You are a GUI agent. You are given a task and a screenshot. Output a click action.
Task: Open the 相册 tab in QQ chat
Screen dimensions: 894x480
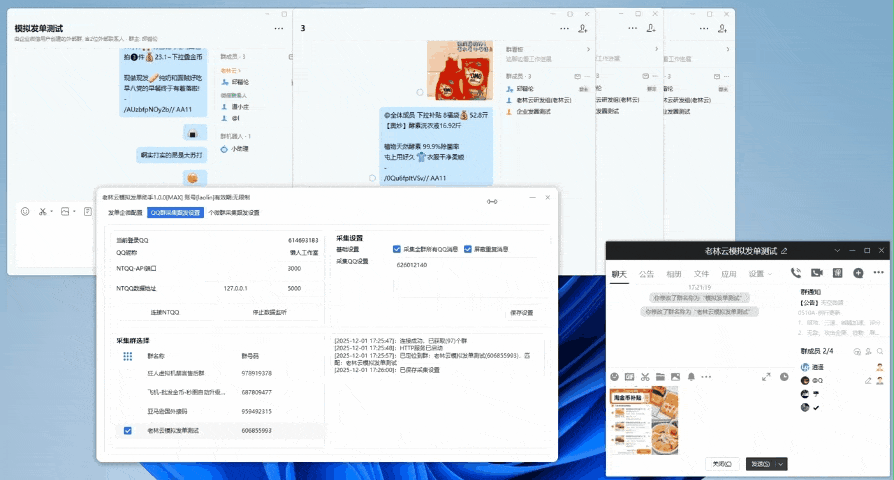(x=674, y=274)
